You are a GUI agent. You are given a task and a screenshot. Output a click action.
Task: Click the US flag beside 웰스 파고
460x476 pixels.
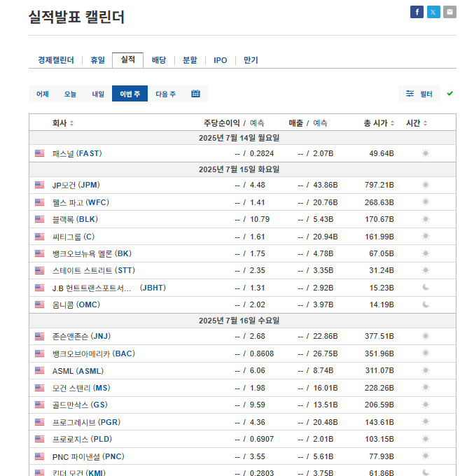tap(39, 202)
